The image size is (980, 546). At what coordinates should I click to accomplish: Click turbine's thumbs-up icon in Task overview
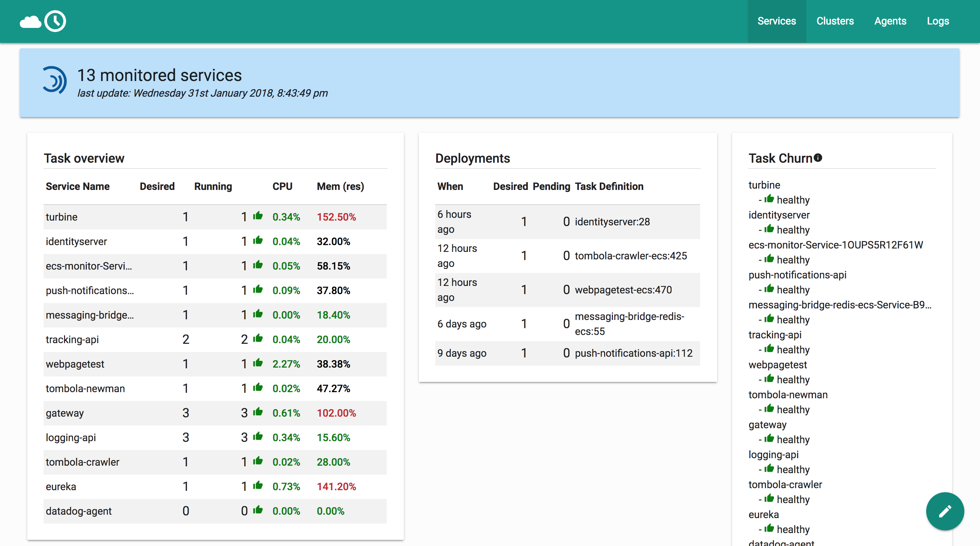[258, 216]
